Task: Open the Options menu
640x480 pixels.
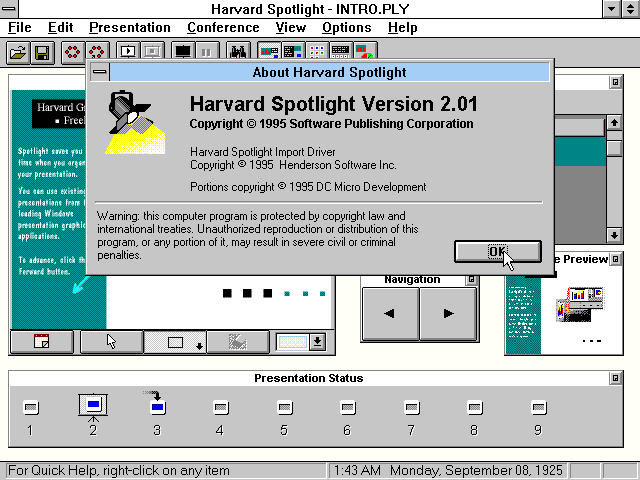Action: (347, 27)
